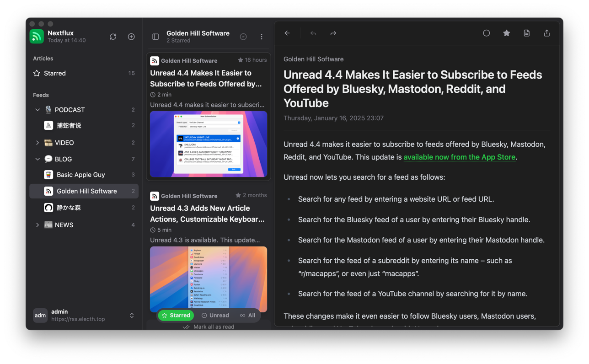Click star icon beside 2 months
This screenshot has width=589, height=364.
(x=238, y=195)
